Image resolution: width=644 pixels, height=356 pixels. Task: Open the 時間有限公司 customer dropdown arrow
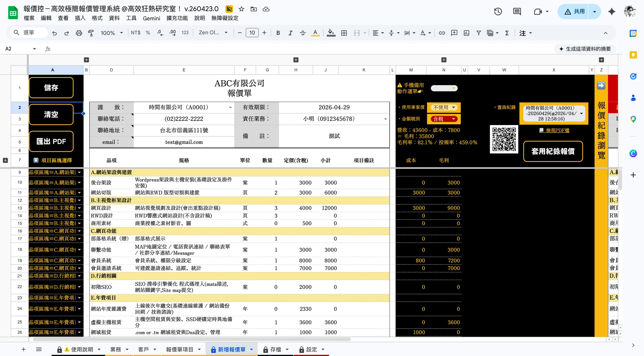230,108
